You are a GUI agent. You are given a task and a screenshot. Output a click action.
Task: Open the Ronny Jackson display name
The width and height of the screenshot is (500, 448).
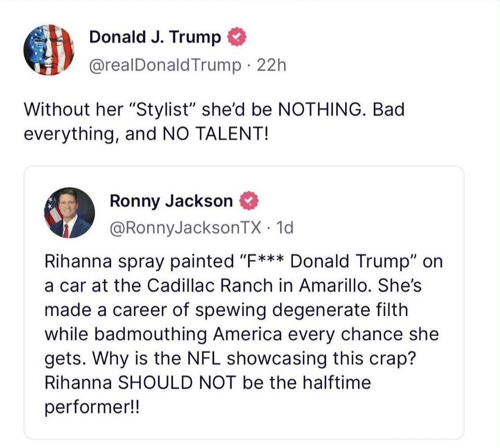click(x=171, y=201)
